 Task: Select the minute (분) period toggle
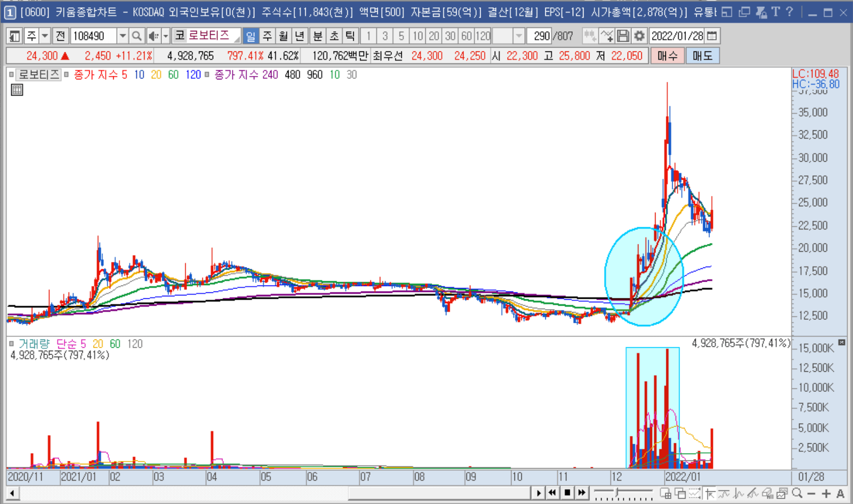(318, 36)
